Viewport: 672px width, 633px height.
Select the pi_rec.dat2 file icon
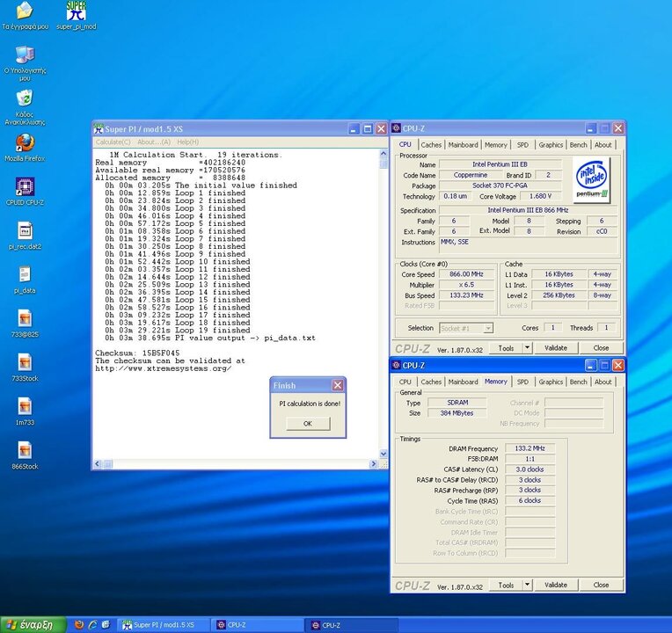pyautogui.click(x=25, y=236)
